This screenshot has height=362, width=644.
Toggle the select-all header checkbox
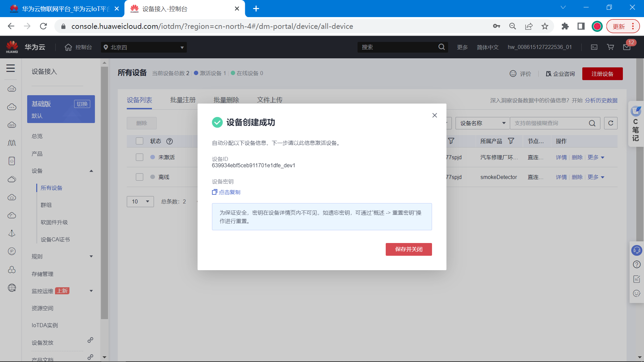[x=140, y=141]
